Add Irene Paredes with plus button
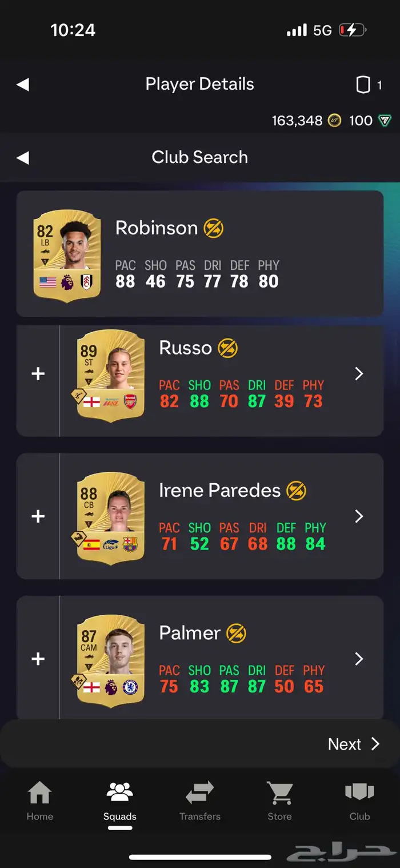 [38, 516]
